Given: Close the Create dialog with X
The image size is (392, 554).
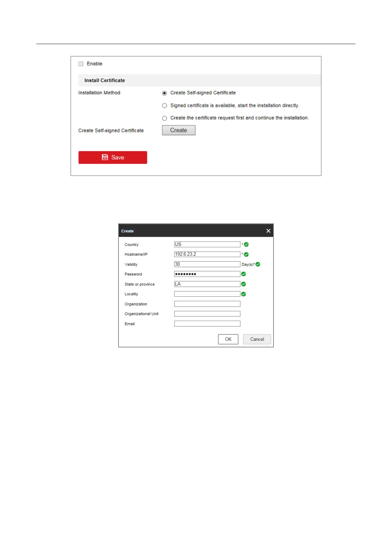Looking at the screenshot, I should pyautogui.click(x=268, y=231).
